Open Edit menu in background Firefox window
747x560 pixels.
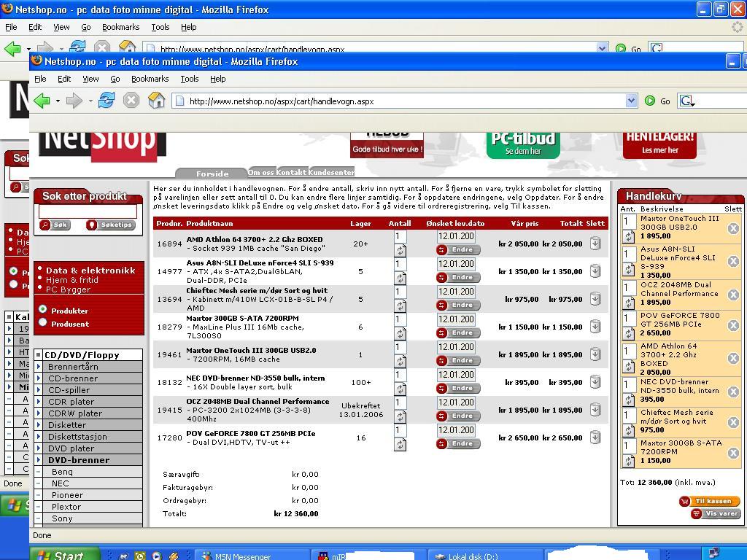35,27
